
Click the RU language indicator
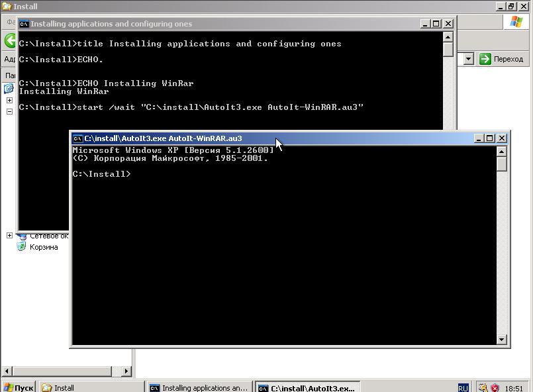click(x=463, y=388)
